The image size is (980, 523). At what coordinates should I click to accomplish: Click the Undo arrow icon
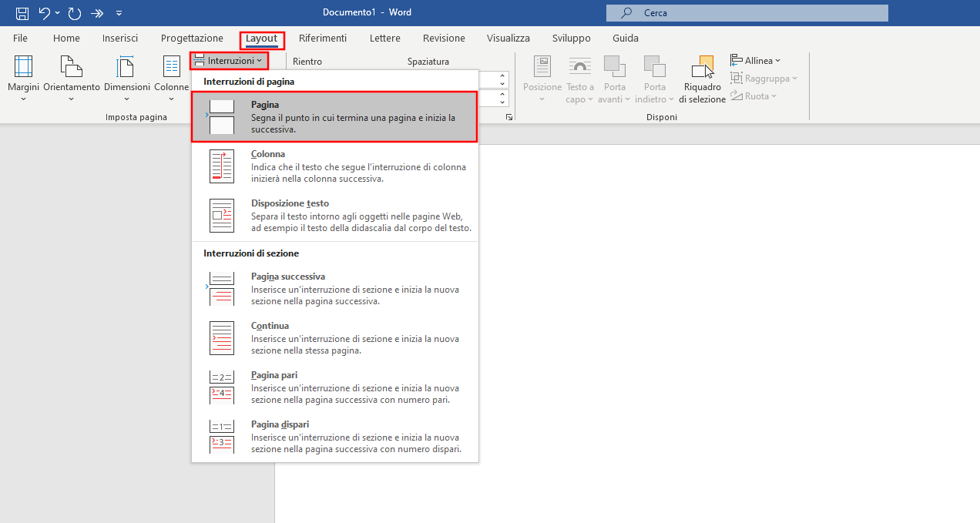tap(45, 13)
